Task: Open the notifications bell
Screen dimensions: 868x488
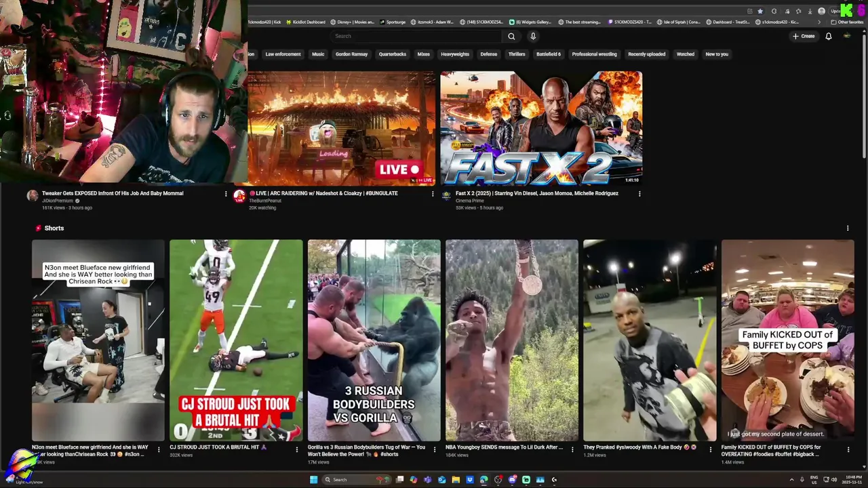Action: pyautogui.click(x=828, y=36)
